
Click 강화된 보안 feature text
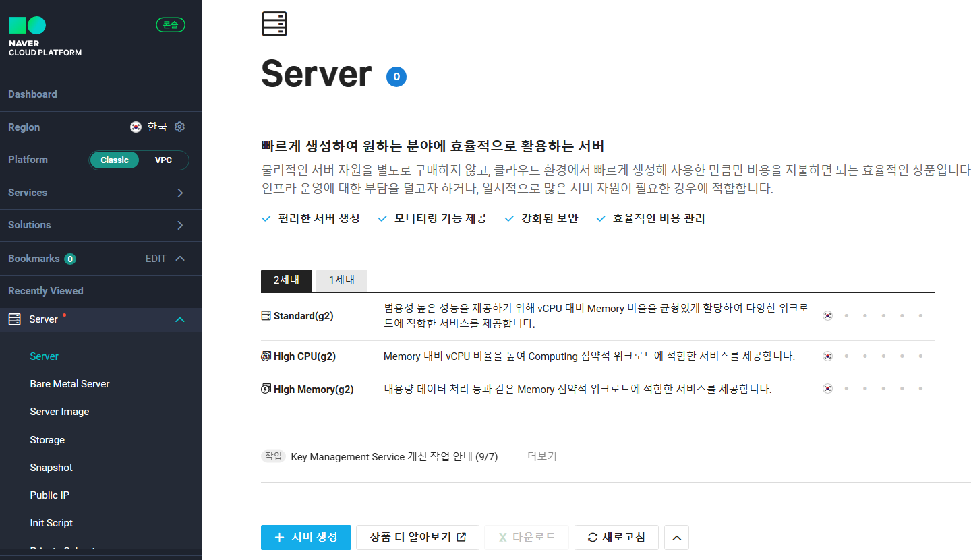pos(550,219)
